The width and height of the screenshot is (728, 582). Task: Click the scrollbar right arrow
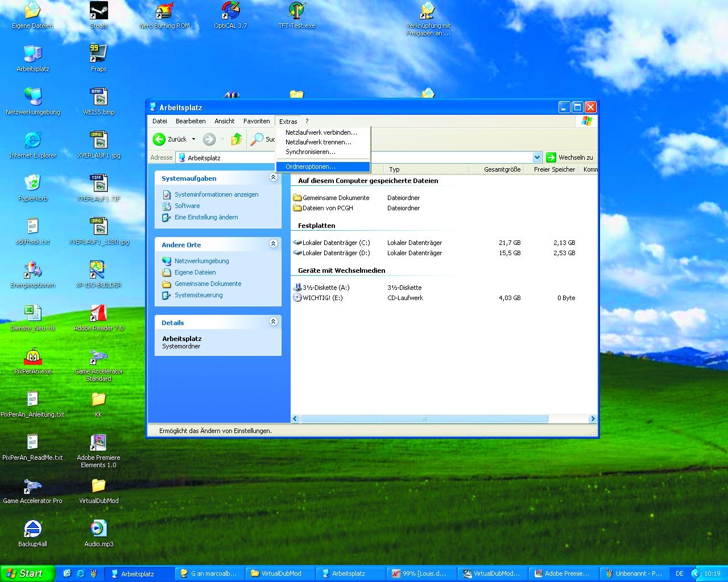tap(593, 419)
